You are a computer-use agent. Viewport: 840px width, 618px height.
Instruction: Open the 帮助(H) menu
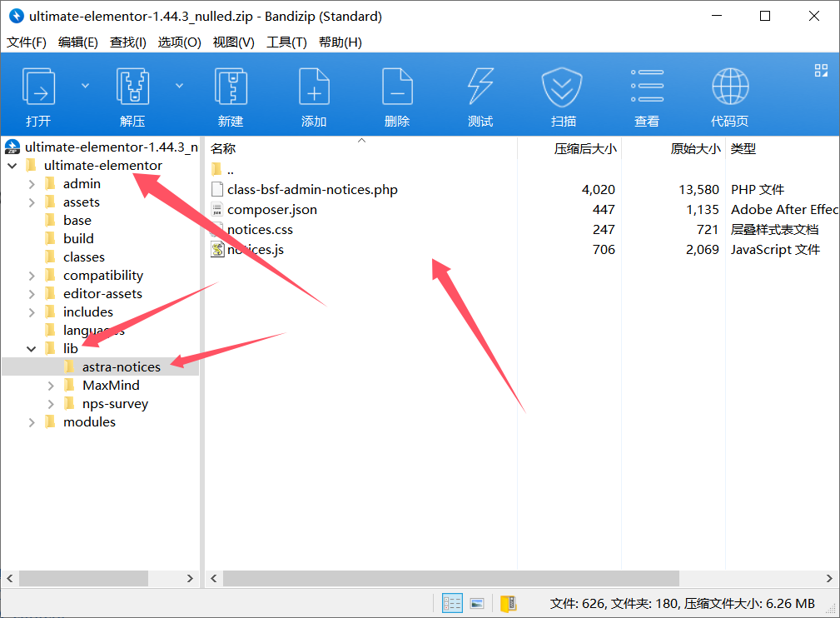tap(340, 42)
